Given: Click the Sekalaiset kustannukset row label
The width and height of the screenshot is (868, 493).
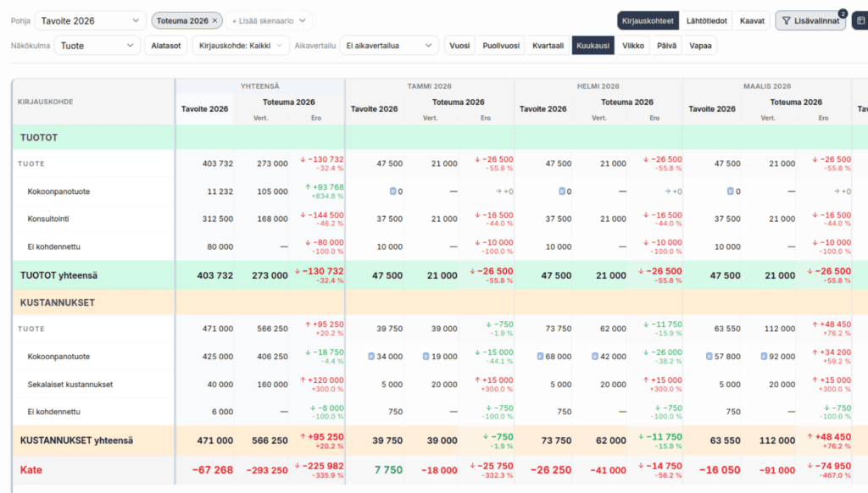Looking at the screenshot, I should (70, 384).
